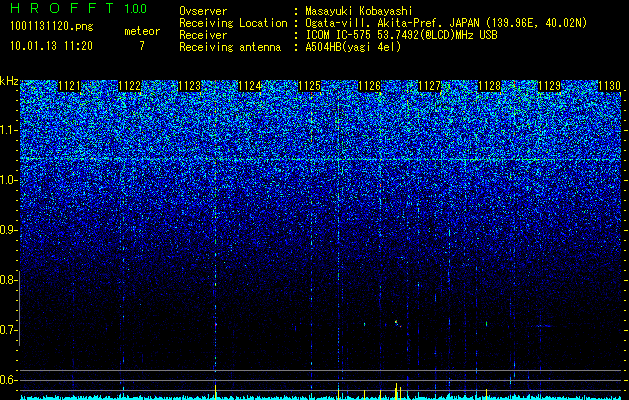Click the 1.1 frequency axis label
Image resolution: width=629 pixels, height=400 pixels.
point(8,130)
